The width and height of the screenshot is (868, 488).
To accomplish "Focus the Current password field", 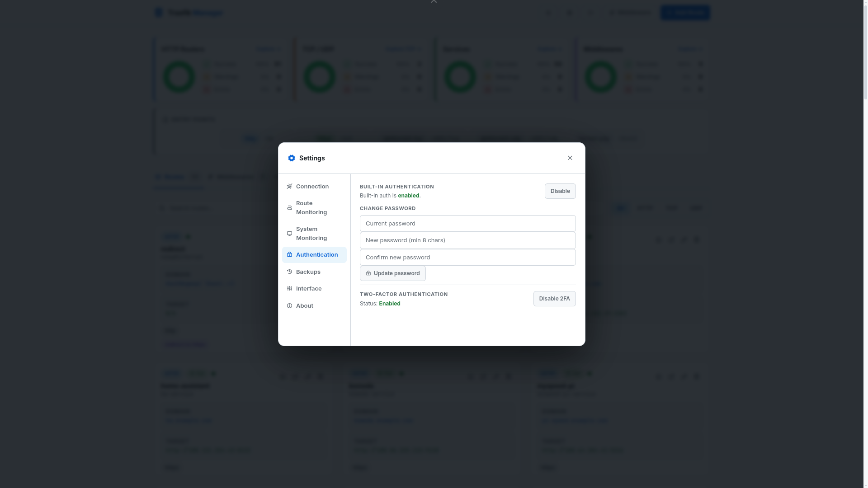I will point(467,223).
